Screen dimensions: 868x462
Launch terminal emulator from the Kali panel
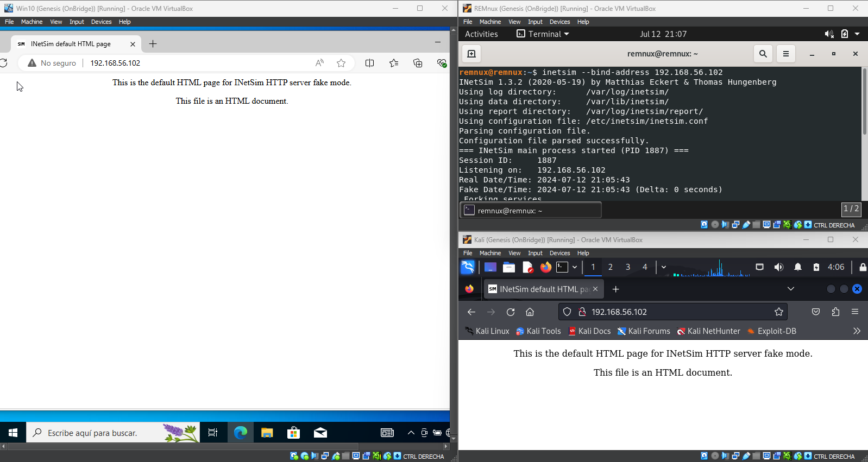click(562, 267)
